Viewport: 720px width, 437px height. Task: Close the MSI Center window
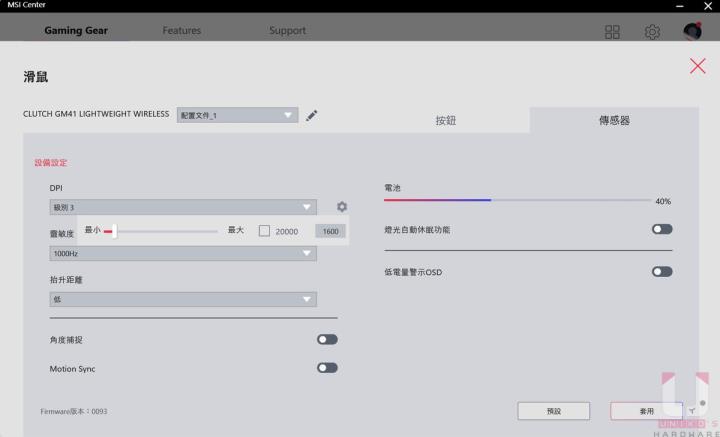pos(708,6)
